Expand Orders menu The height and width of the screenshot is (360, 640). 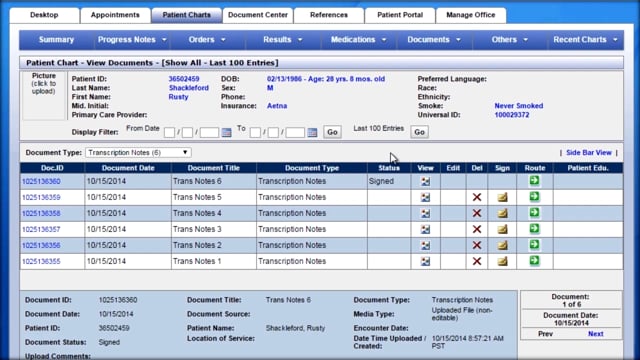point(207,40)
